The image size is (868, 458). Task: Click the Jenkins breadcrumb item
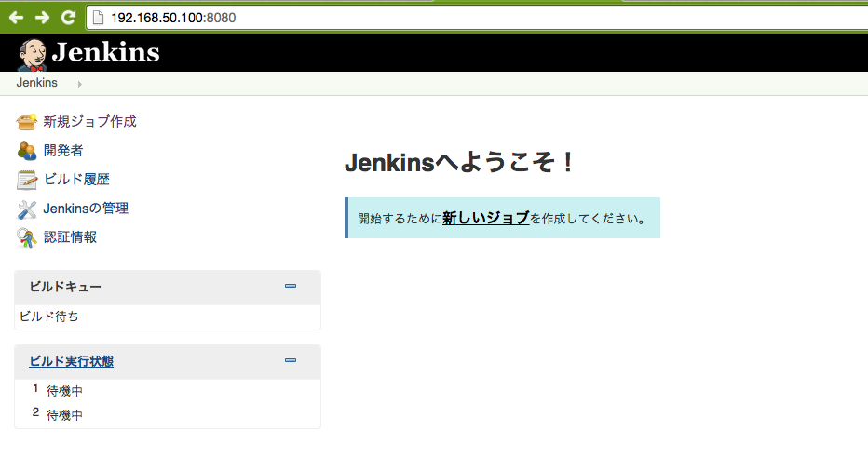[x=36, y=83]
